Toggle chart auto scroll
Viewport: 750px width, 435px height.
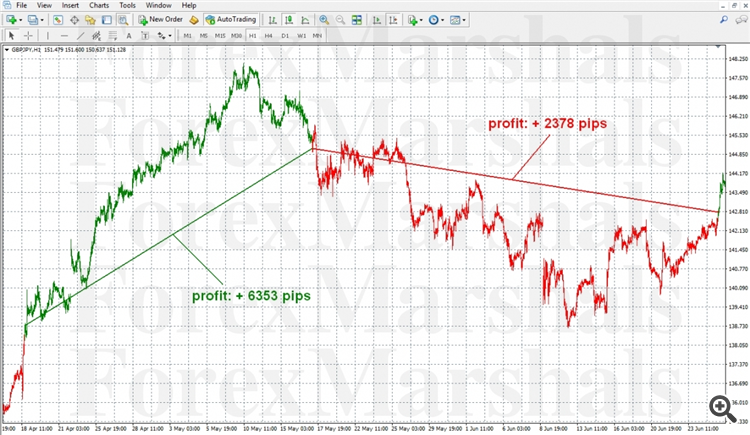pyautogui.click(x=377, y=20)
